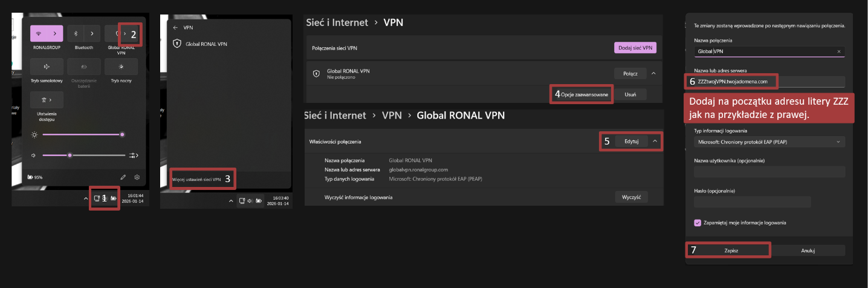Click the Nazwa lub adres serwera field

769,81
